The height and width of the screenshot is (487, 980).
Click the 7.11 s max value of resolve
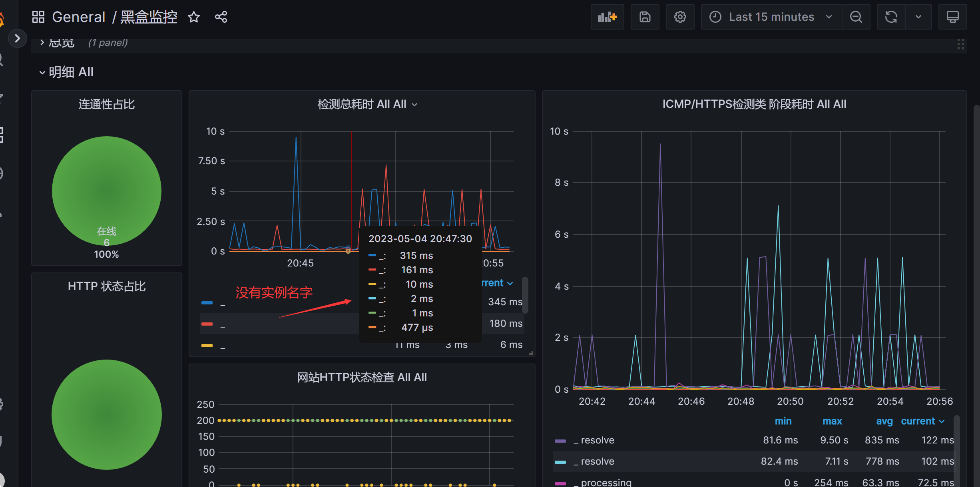[837, 461]
